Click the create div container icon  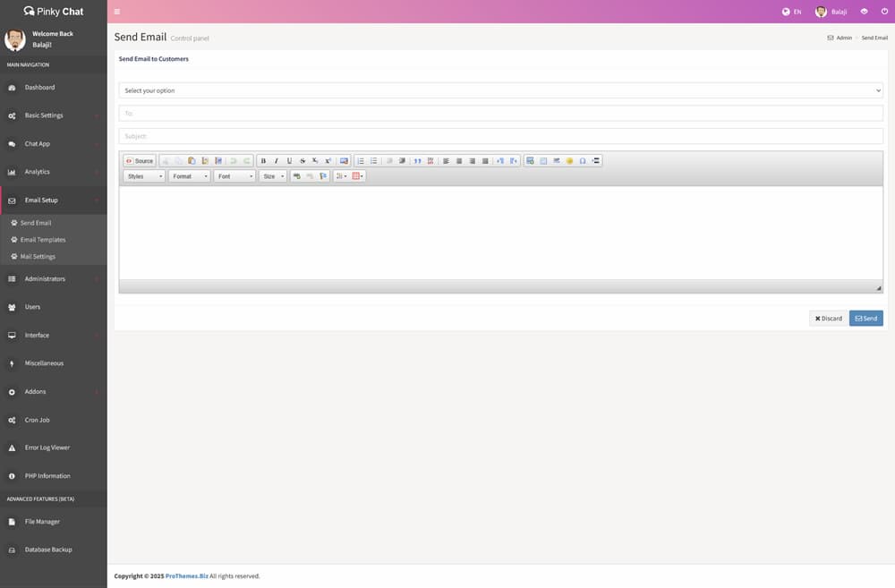pos(430,161)
